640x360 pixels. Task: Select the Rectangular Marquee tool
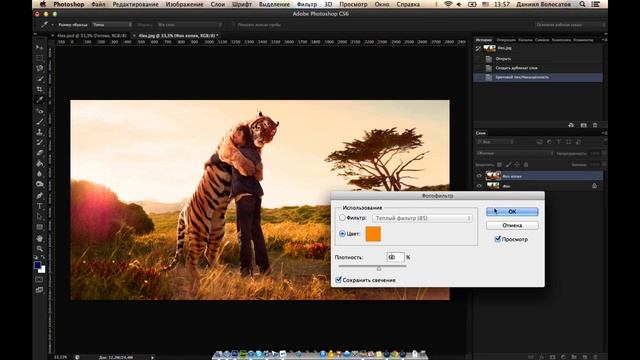(x=40, y=58)
